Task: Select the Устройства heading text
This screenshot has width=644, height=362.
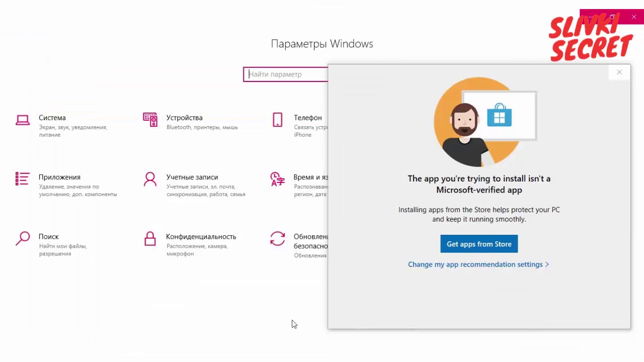Action: (x=185, y=118)
